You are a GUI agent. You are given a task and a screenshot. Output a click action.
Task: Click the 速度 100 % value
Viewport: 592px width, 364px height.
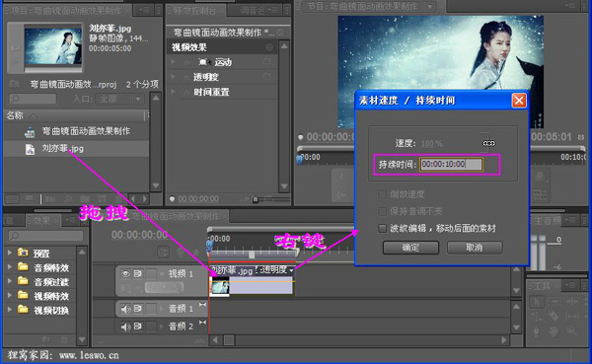(431, 143)
